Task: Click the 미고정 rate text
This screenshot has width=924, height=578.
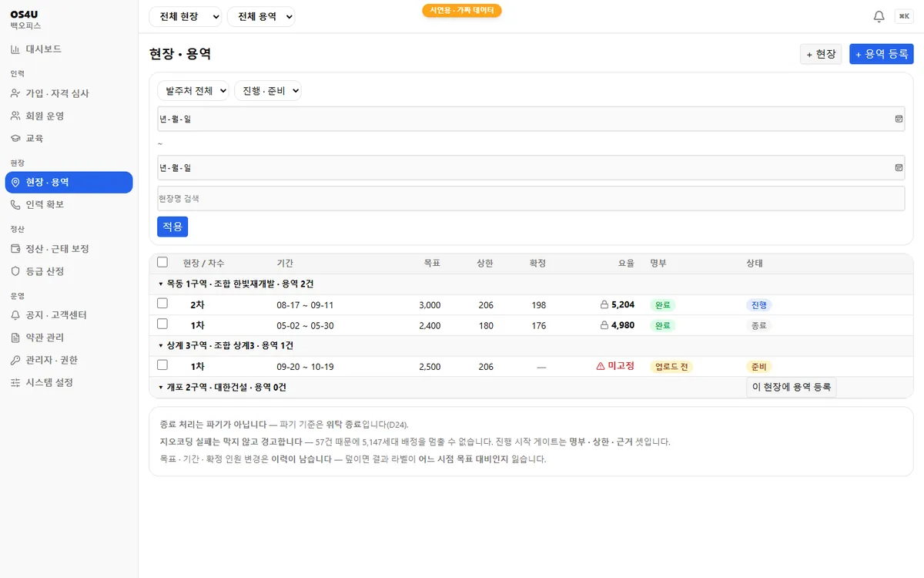Action: pyautogui.click(x=621, y=366)
